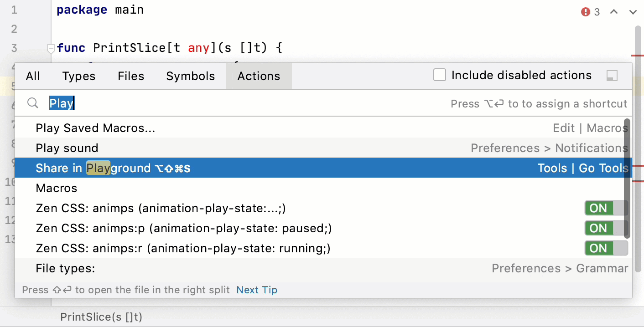
Task: Click the pin icon to open popup as window
Action: coord(612,75)
